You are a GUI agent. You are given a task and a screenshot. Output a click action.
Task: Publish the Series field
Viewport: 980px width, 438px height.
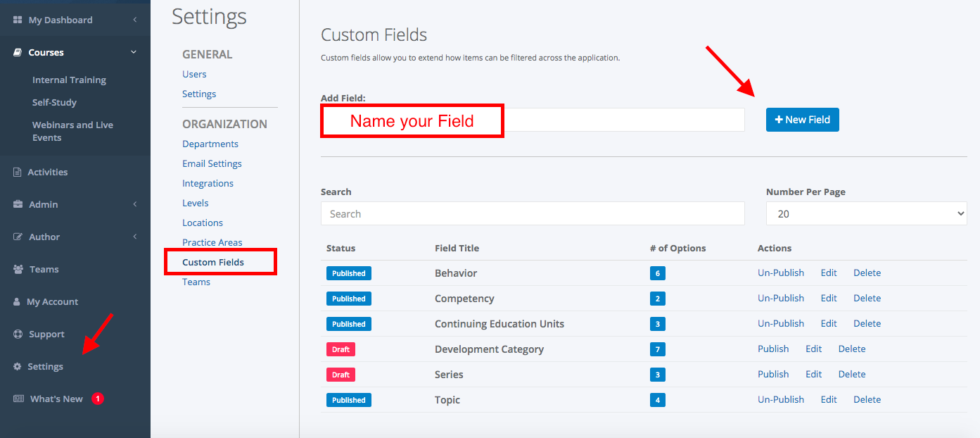773,374
